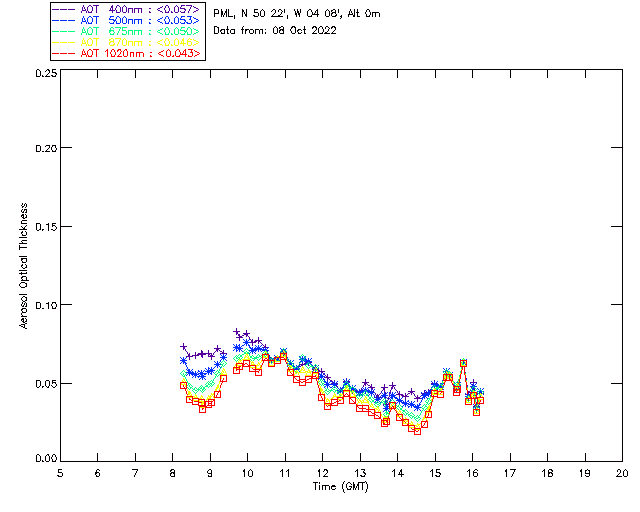The image size is (640, 512).
Task: Click the 0.00 y-axis tick label
Action: click(x=46, y=458)
